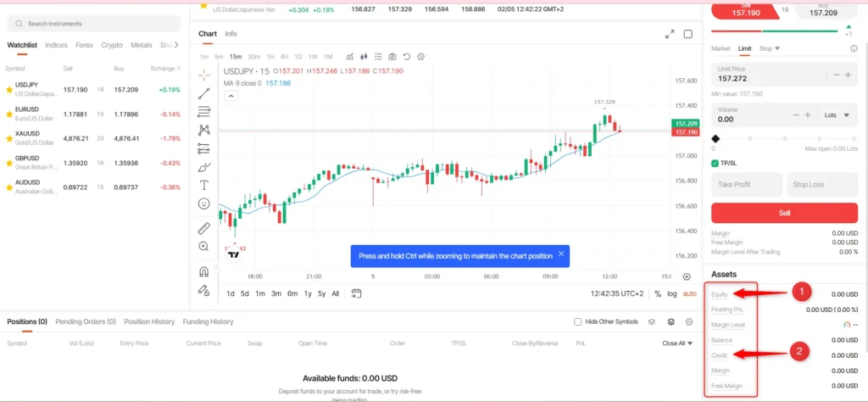Set chart range to 5d
Image resolution: width=868 pixels, height=402 pixels.
[245, 293]
